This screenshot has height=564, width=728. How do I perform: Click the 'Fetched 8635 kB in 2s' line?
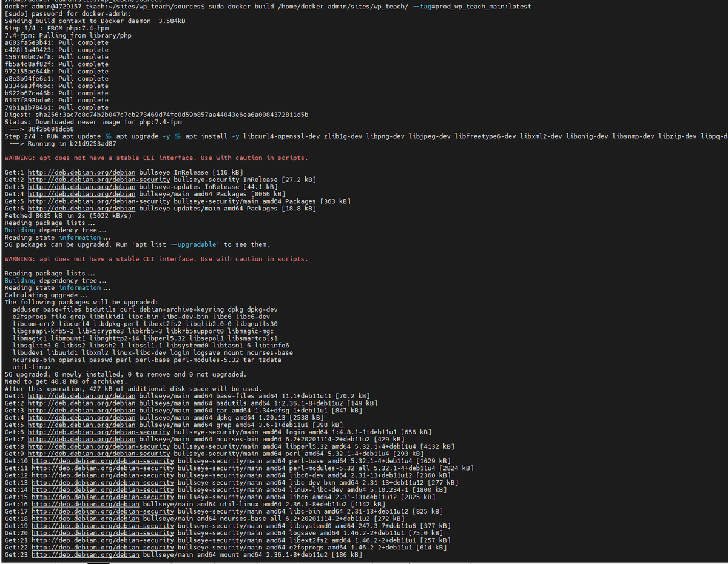point(68,216)
